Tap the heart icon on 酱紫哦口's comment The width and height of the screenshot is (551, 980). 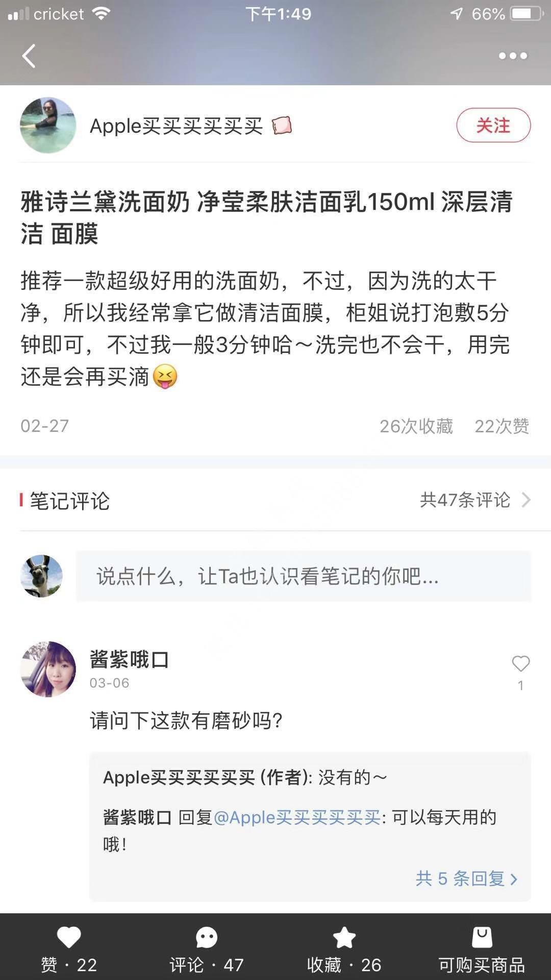tap(520, 664)
